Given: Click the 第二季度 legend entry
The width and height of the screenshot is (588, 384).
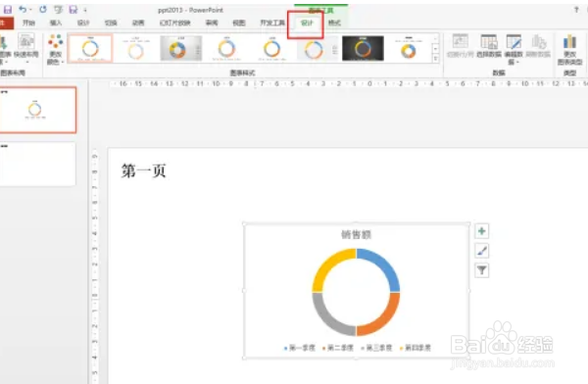Looking at the screenshot, I should [x=338, y=348].
